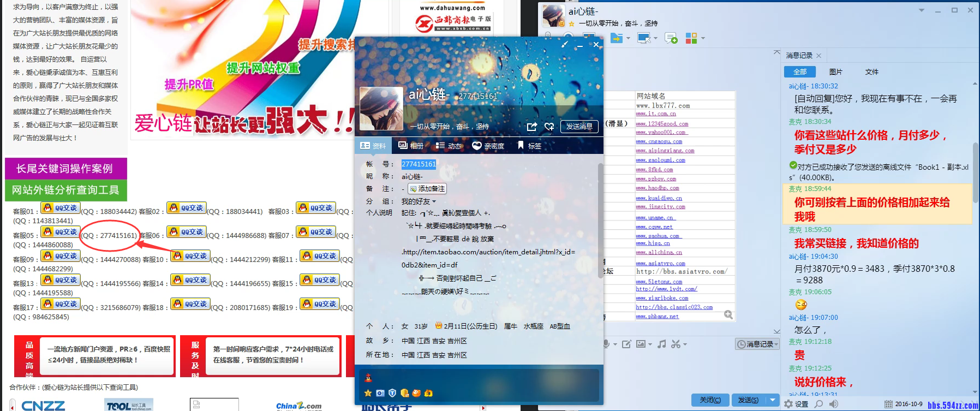
Task: Open the dropdown arrow beside 发送(S)
Action: pos(773,400)
